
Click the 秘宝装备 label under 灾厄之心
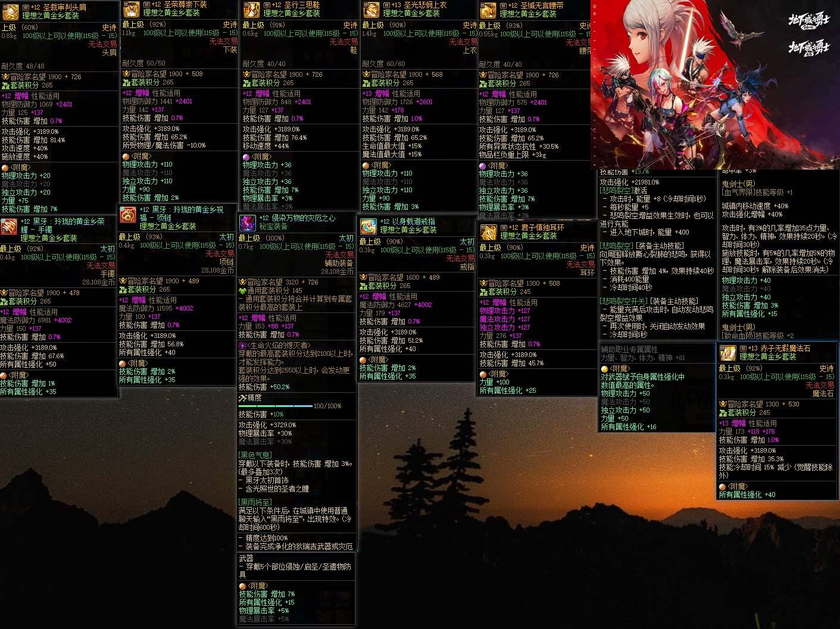tap(273, 227)
